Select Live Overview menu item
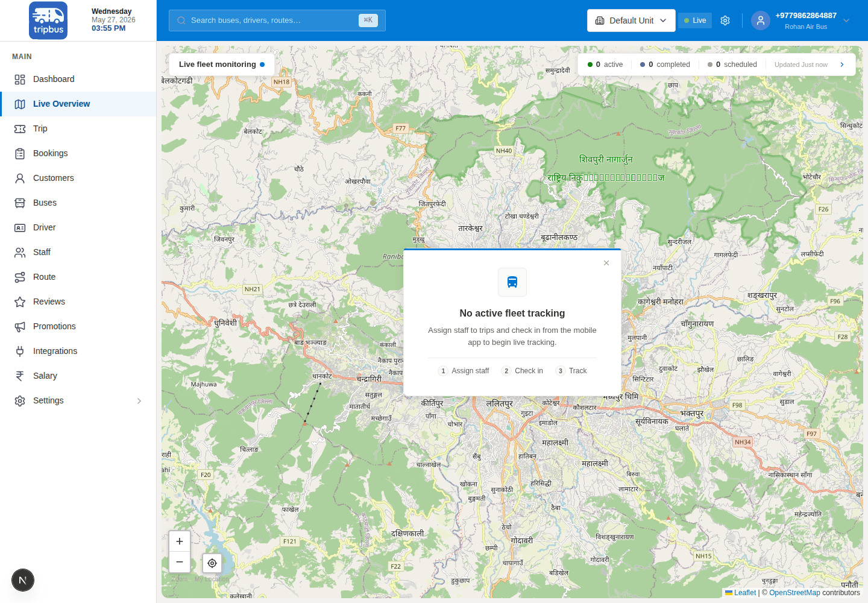Viewport: 868px width, 603px height. (x=78, y=104)
